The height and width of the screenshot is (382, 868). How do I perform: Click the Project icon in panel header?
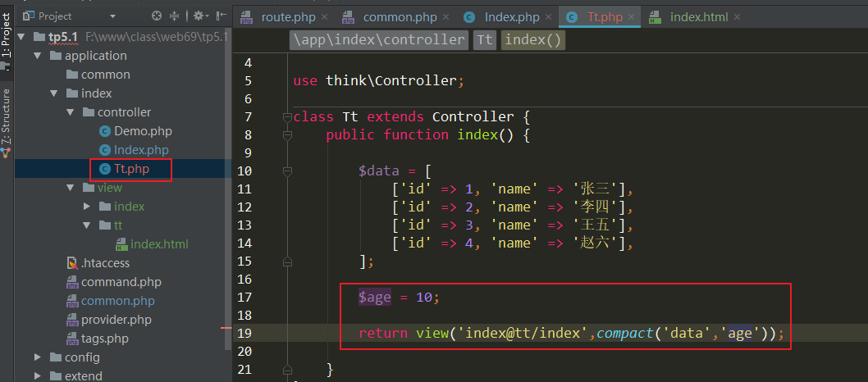tap(28, 16)
